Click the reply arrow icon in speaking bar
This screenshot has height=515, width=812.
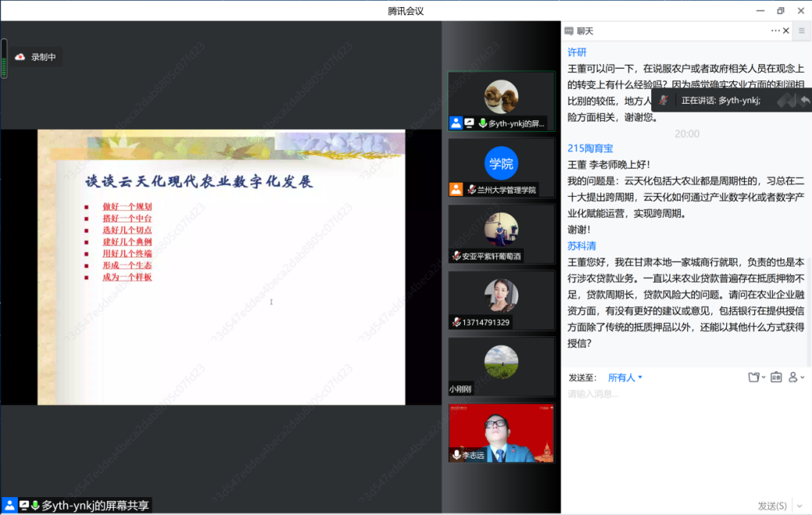(805, 100)
